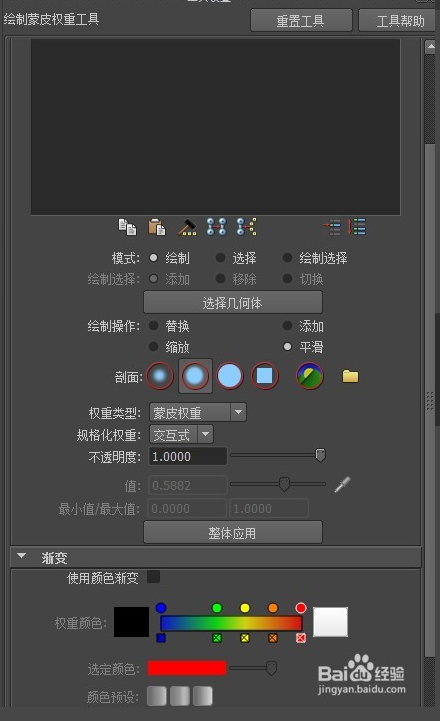Select the solid round brush profile
Image resolution: width=440 pixels, height=721 pixels.
click(x=229, y=376)
